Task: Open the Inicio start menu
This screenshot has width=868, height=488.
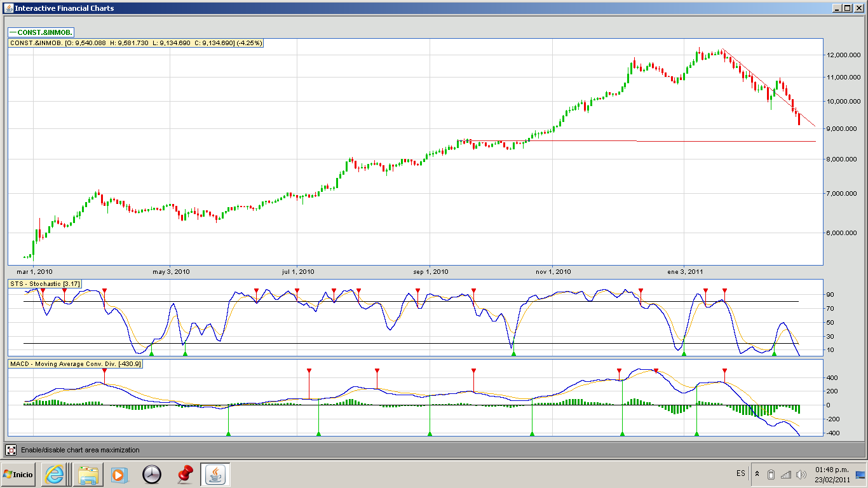Action: coord(18,474)
